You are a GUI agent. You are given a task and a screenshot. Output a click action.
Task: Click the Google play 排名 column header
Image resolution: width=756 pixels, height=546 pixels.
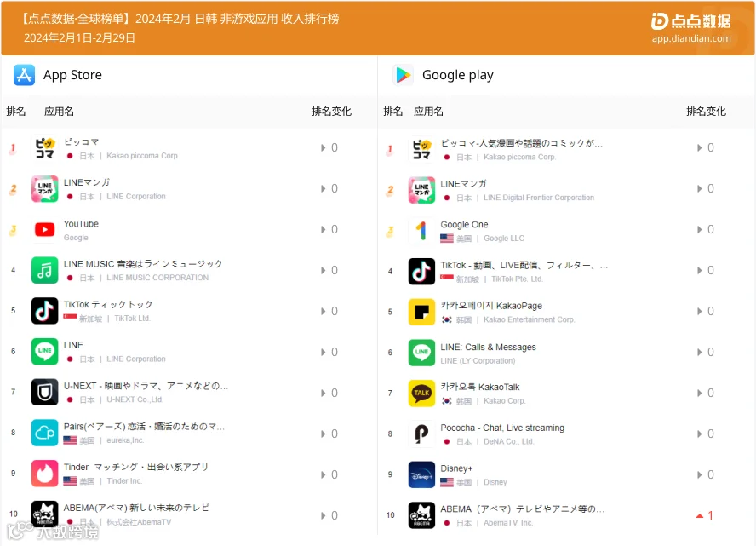tap(393, 112)
